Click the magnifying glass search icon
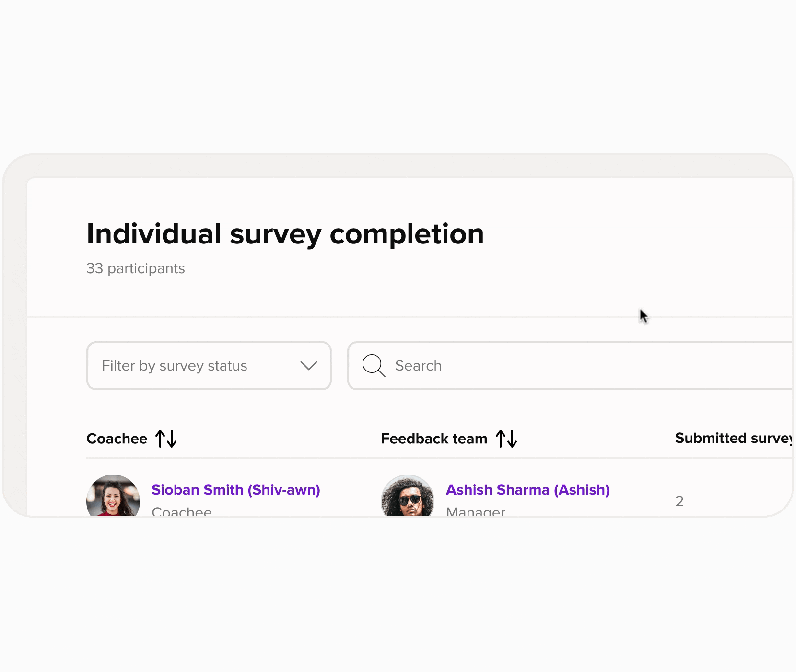Image resolution: width=796 pixels, height=672 pixels. click(x=374, y=366)
